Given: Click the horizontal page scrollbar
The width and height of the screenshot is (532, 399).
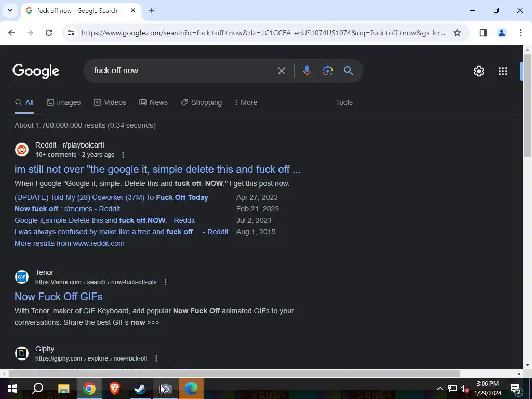Looking at the screenshot, I should click(x=234, y=374).
